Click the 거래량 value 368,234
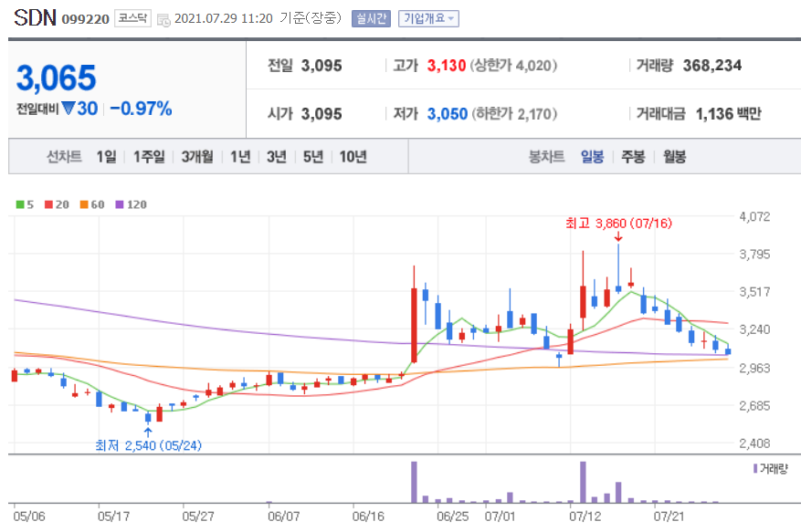 [x=712, y=66]
